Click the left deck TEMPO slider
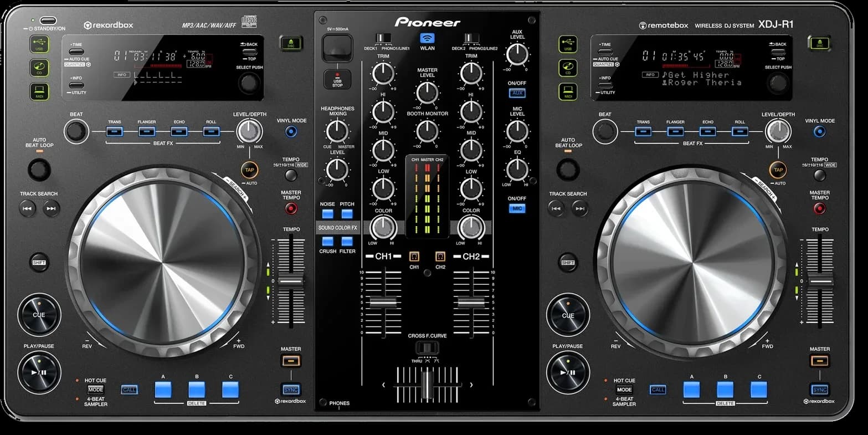This screenshot has height=435, width=868. [291, 282]
